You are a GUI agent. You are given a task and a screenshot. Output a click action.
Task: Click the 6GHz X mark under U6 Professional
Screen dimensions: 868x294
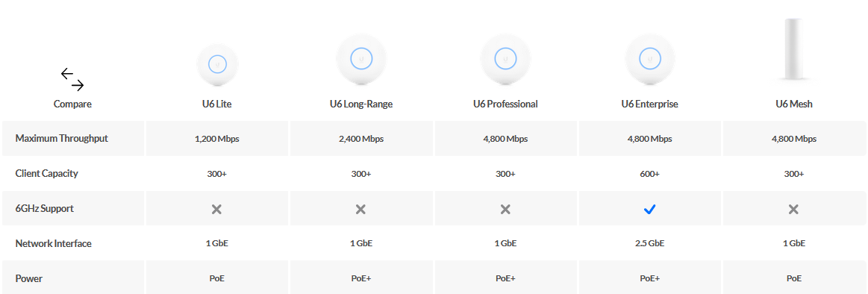505,209
